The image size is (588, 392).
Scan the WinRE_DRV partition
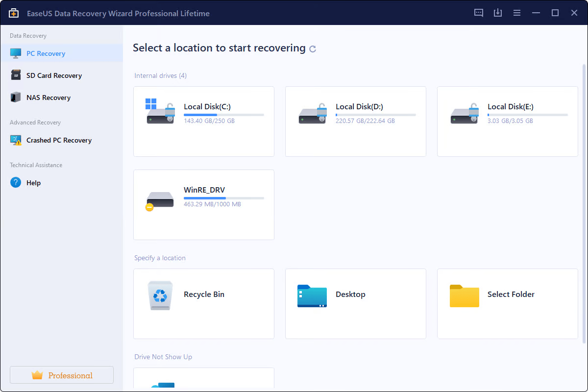(x=203, y=204)
